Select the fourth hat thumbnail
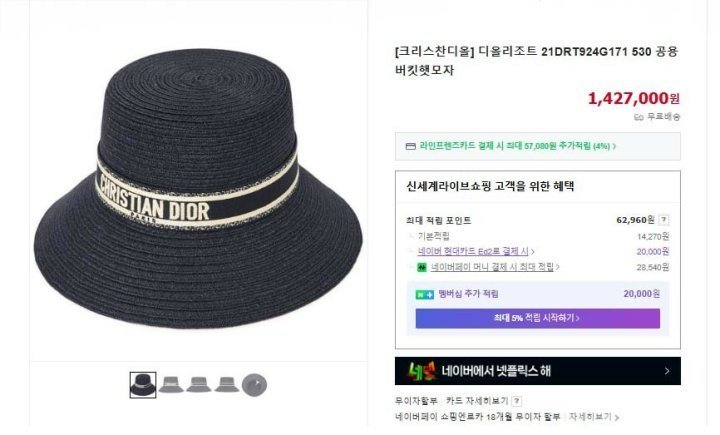The height and width of the screenshot is (435, 720). click(227, 383)
